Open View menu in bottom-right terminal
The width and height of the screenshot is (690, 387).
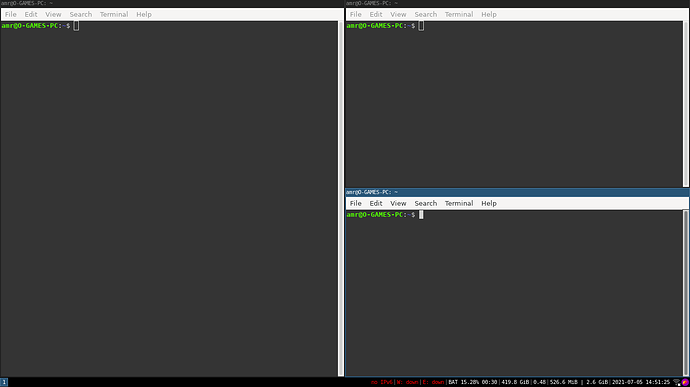[x=398, y=203]
